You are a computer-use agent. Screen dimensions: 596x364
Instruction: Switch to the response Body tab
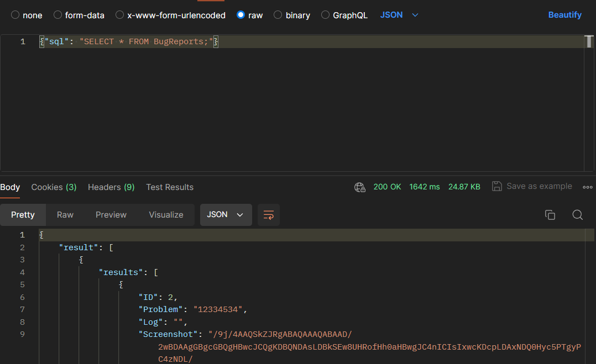(10, 187)
